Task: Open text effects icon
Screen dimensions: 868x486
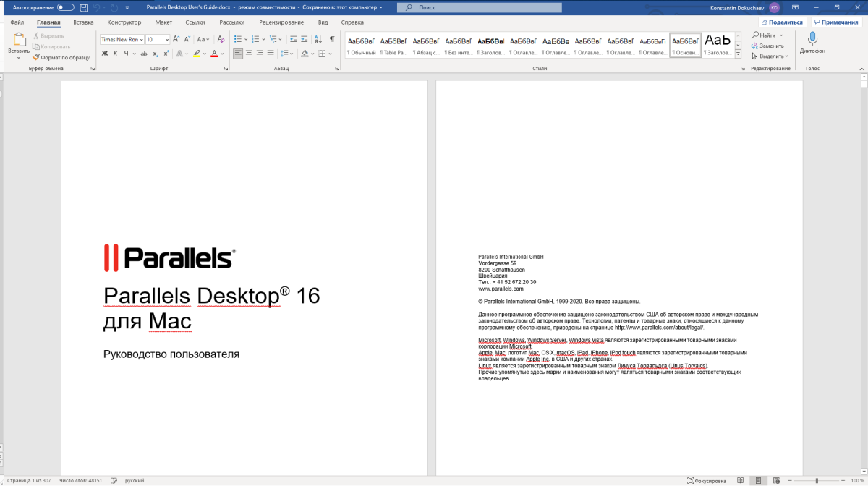Action: tap(180, 54)
